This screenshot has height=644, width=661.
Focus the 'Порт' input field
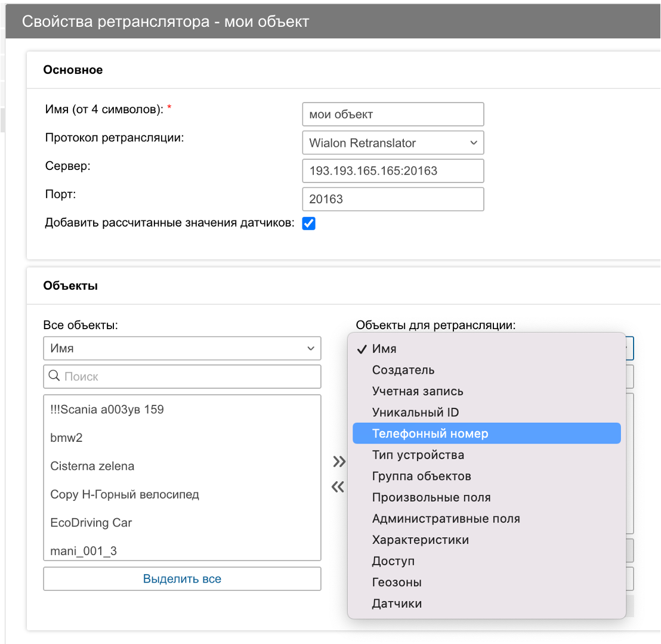tap(393, 199)
